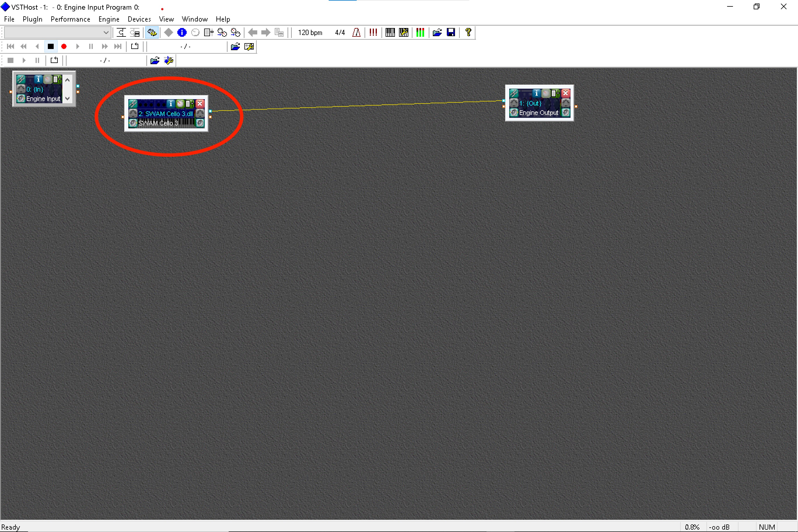Click the MIDI panic exclamation marks icon
The image size is (798, 532).
(x=373, y=33)
